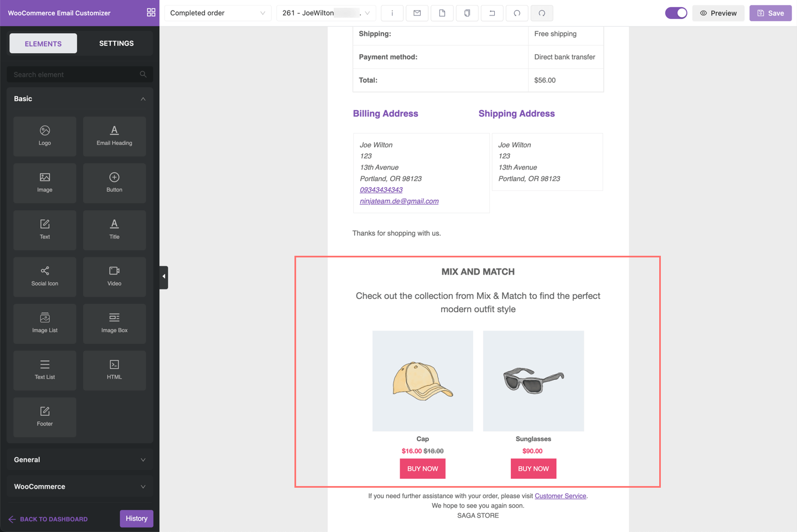Open the Completed order email type dropdown

pyautogui.click(x=218, y=12)
